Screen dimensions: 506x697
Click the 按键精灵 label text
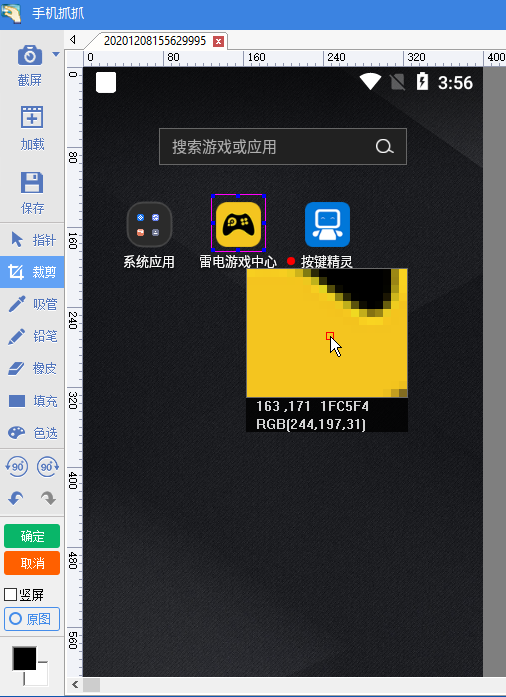tap(326, 262)
